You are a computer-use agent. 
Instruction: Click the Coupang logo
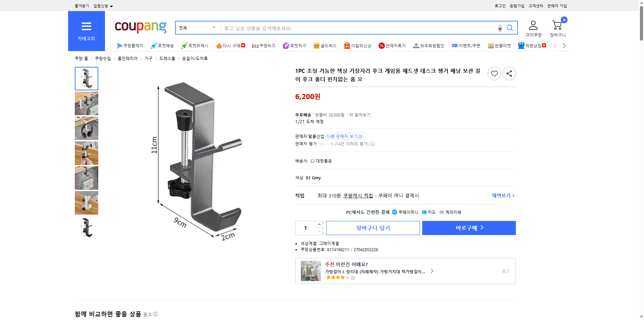click(x=140, y=28)
